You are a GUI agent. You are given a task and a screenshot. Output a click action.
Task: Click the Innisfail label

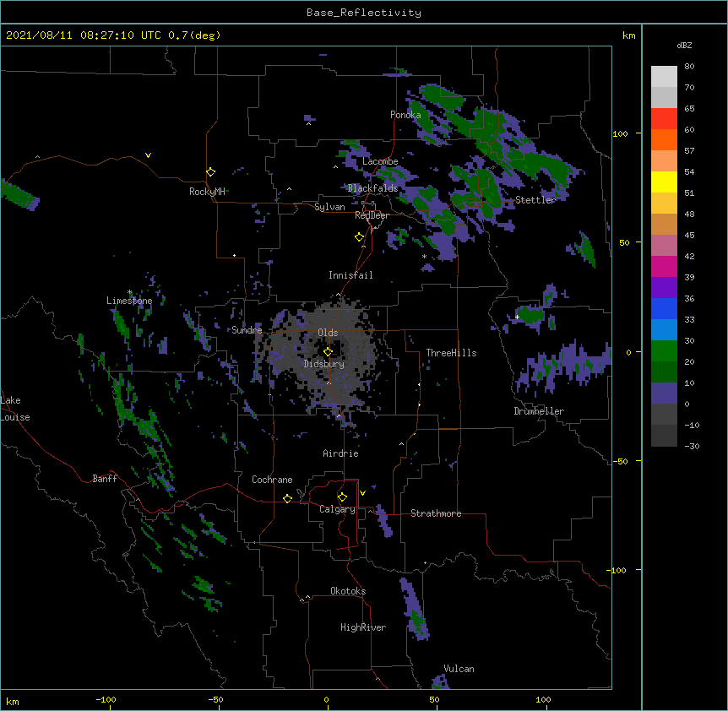tap(350, 275)
